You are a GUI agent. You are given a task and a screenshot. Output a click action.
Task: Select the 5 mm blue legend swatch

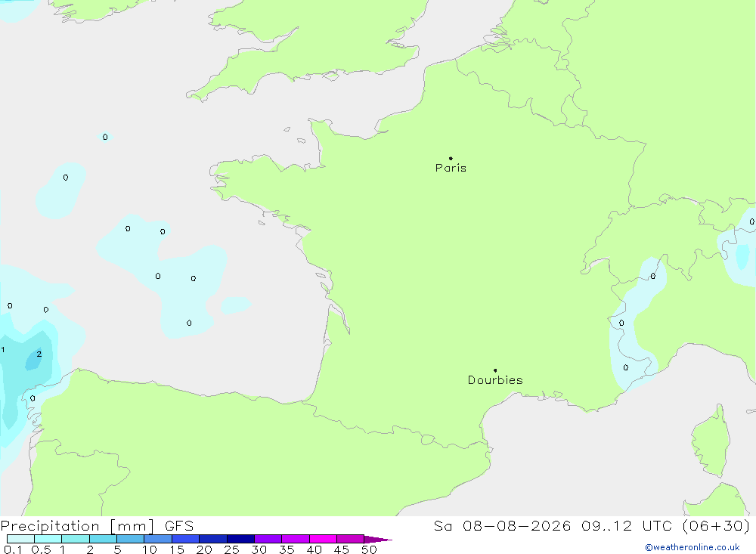click(x=130, y=539)
